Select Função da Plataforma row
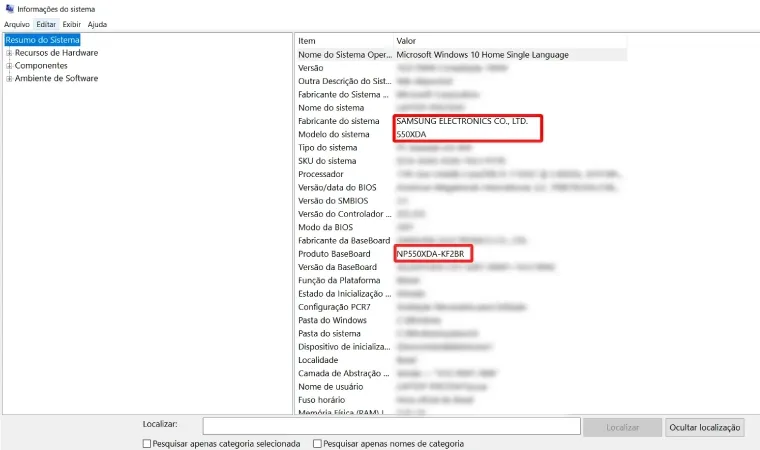 point(461,280)
